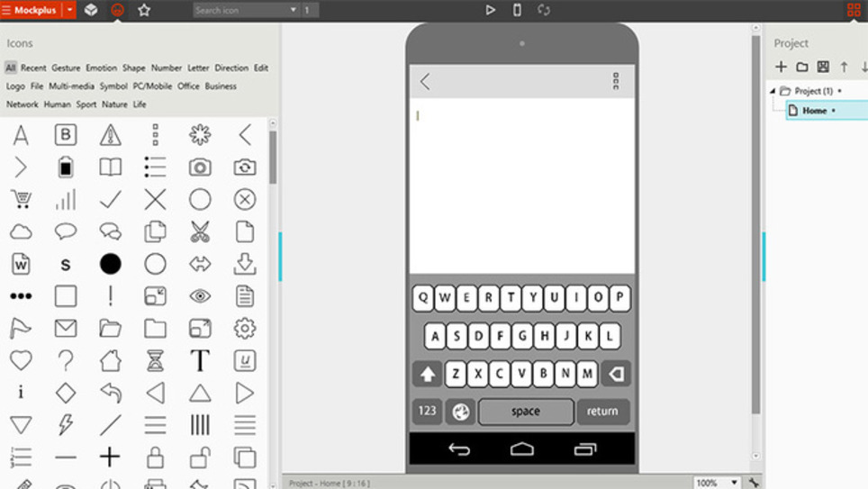Click the icon panel vertical scrollbar
This screenshot has height=489, width=868.
[273, 158]
